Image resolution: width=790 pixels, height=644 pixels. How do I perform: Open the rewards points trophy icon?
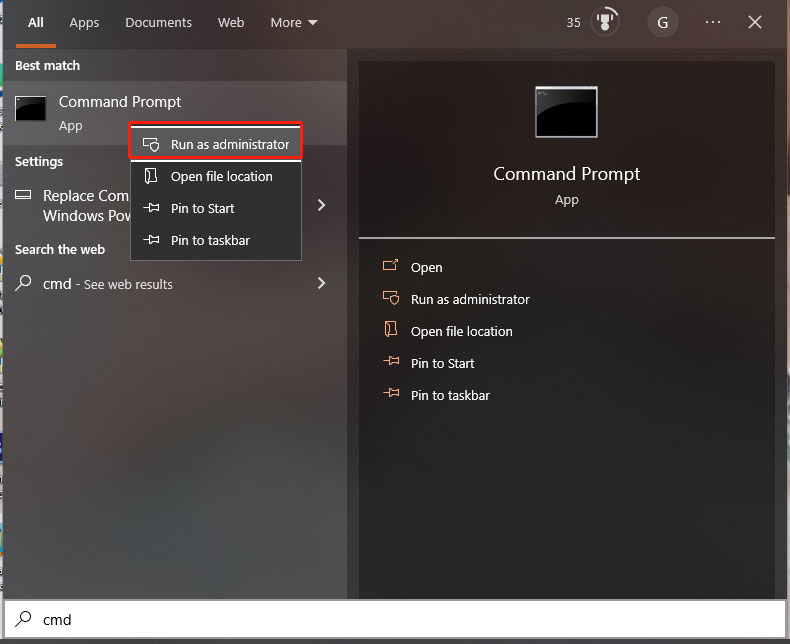click(x=605, y=22)
